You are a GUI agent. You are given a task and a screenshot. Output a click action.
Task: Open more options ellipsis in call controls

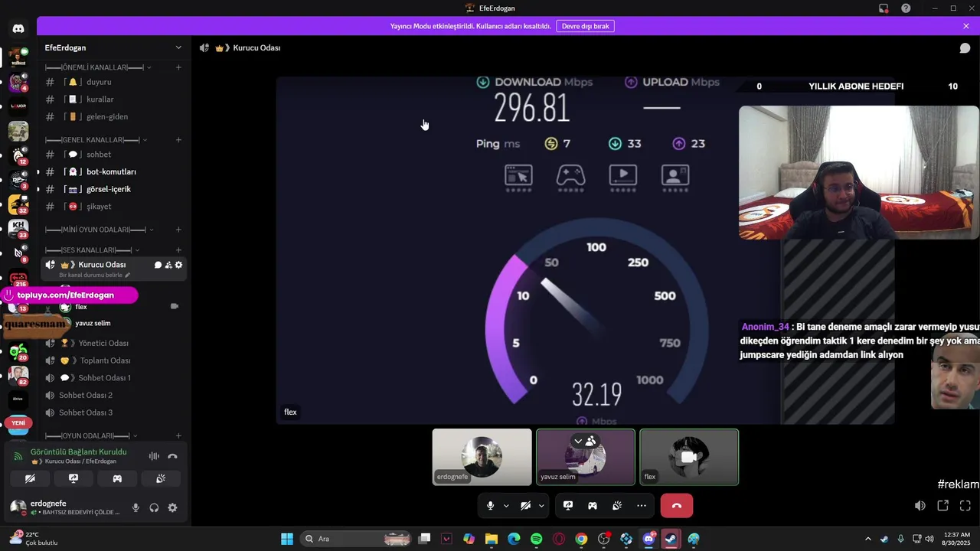(642, 506)
